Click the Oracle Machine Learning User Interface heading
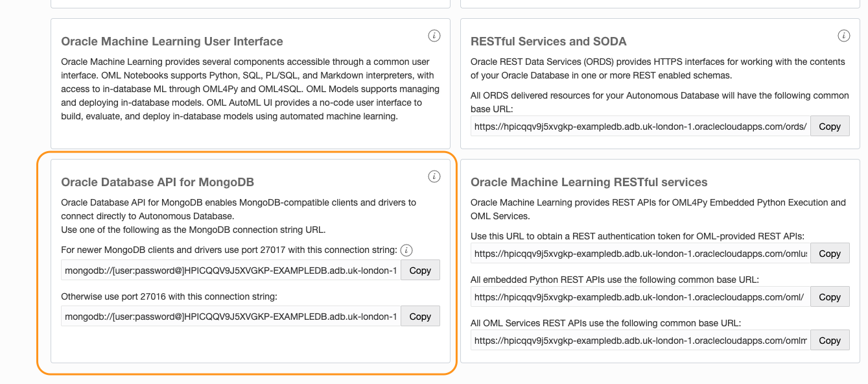The width and height of the screenshot is (868, 384). point(172,42)
